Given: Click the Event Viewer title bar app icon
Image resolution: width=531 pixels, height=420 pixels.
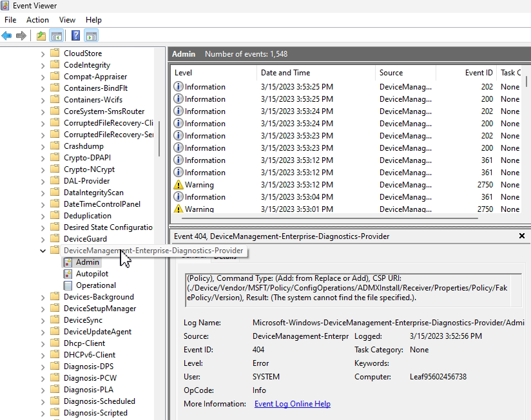Looking at the screenshot, I should [x=5, y=5].
